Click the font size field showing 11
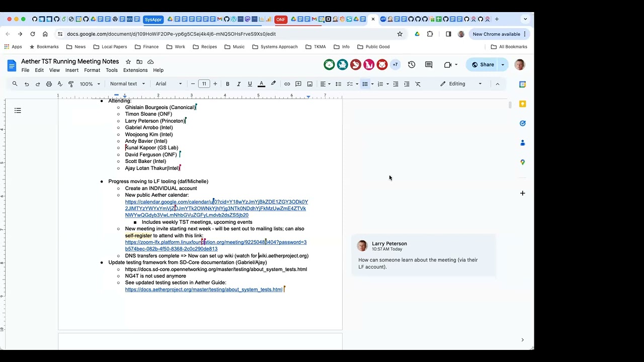This screenshot has width=644, height=362. [204, 84]
